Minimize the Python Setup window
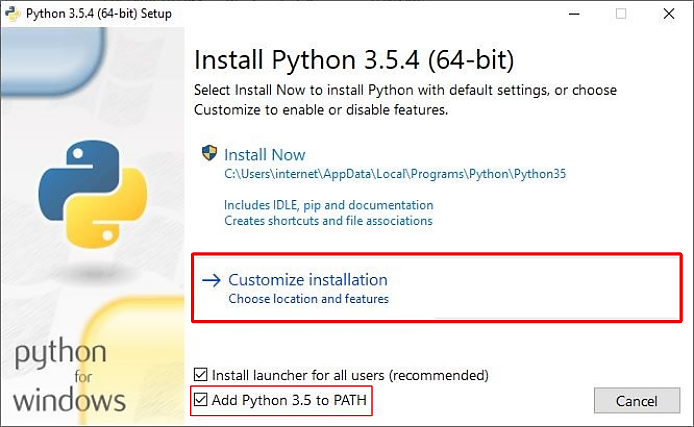Viewport: 694px width, 427px height. (x=573, y=14)
